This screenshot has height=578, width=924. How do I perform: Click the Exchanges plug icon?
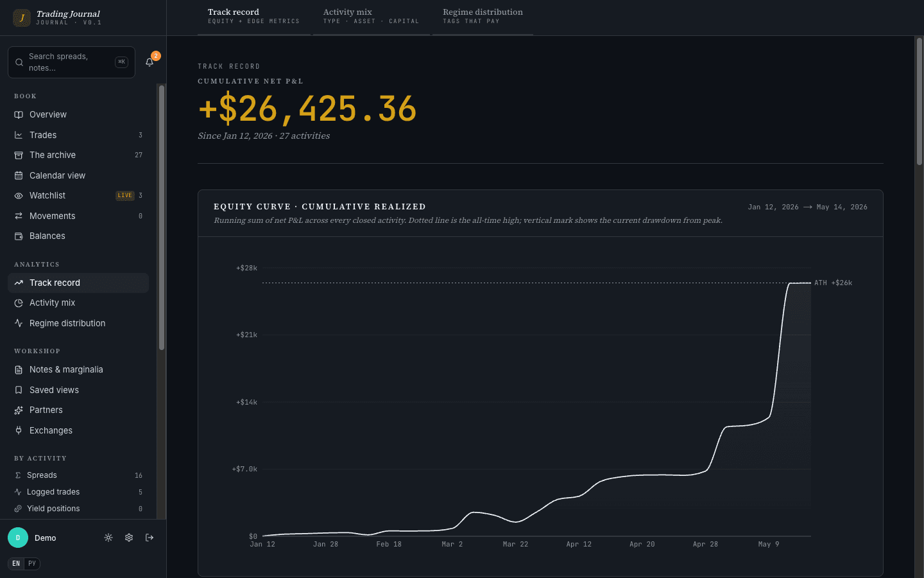point(19,430)
